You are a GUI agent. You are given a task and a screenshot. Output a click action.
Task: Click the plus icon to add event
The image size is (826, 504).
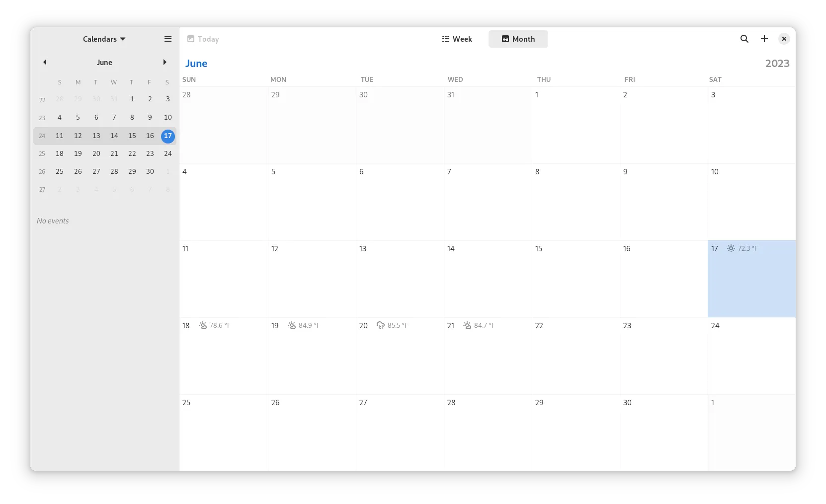pyautogui.click(x=764, y=39)
